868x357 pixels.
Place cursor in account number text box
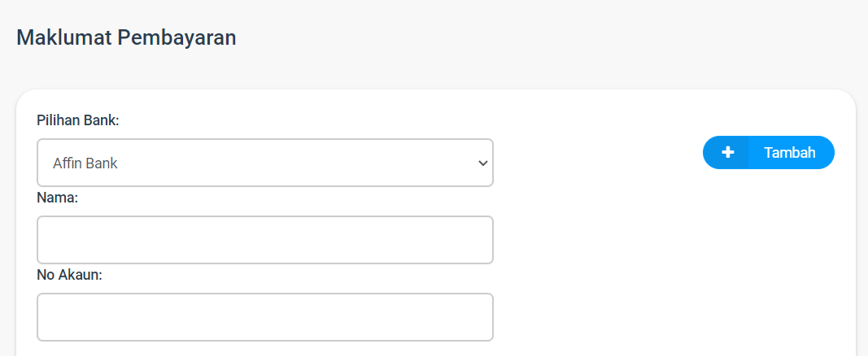pyautogui.click(x=265, y=317)
